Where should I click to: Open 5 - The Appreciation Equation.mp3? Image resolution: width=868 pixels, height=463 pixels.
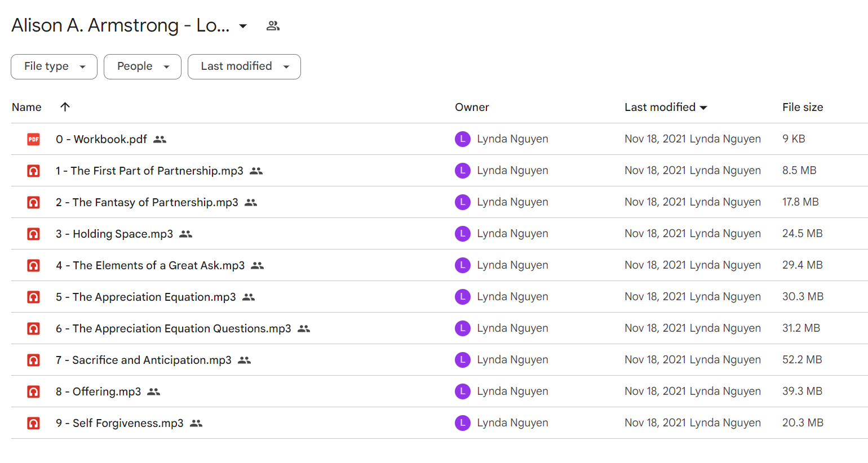tap(146, 297)
